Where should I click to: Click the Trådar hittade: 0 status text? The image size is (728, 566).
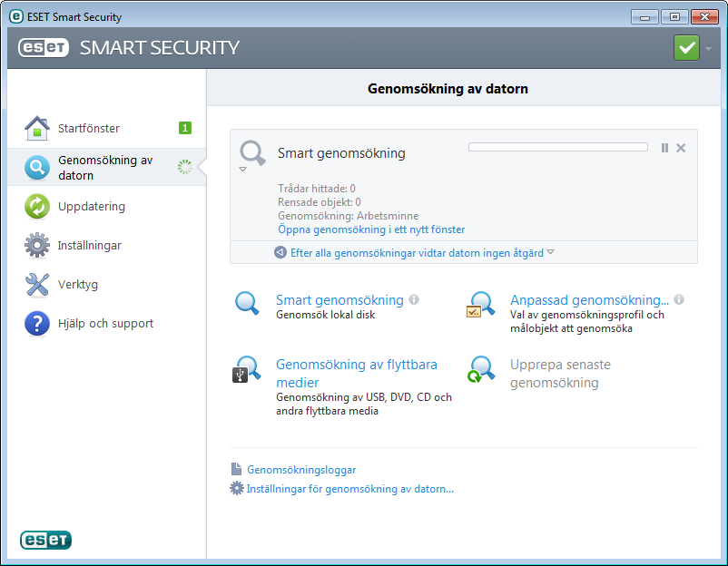pos(317,189)
